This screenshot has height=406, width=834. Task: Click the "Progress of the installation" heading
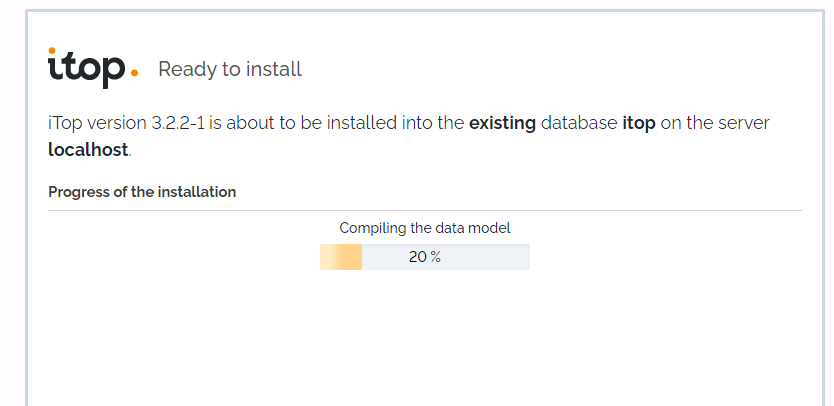click(142, 191)
